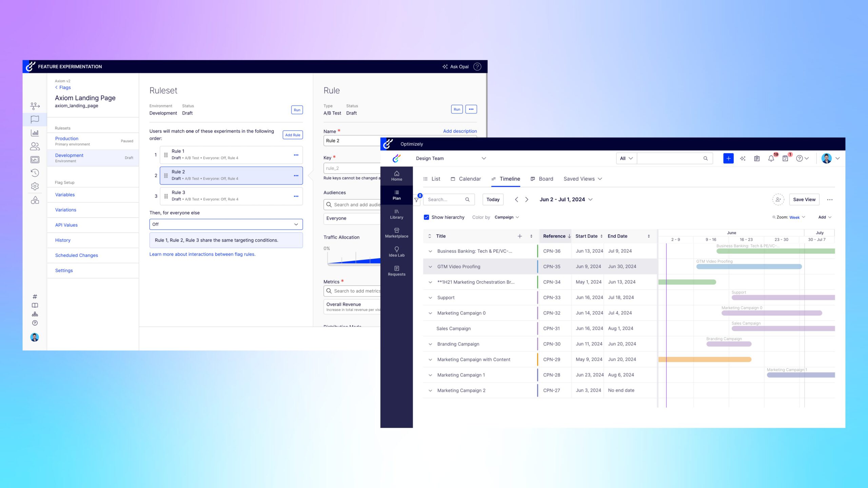Open the Marketplace sidebar item
This screenshot has width=868, height=488.
[396, 233]
